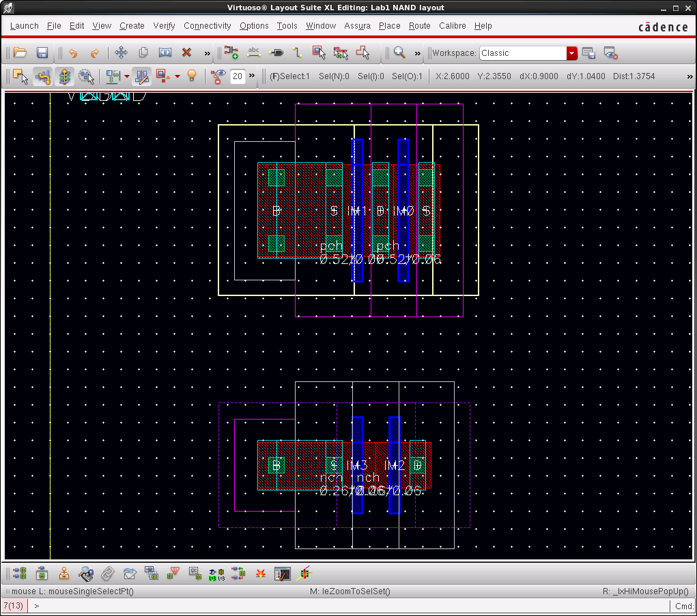Click the Copy tool icon

(143, 53)
